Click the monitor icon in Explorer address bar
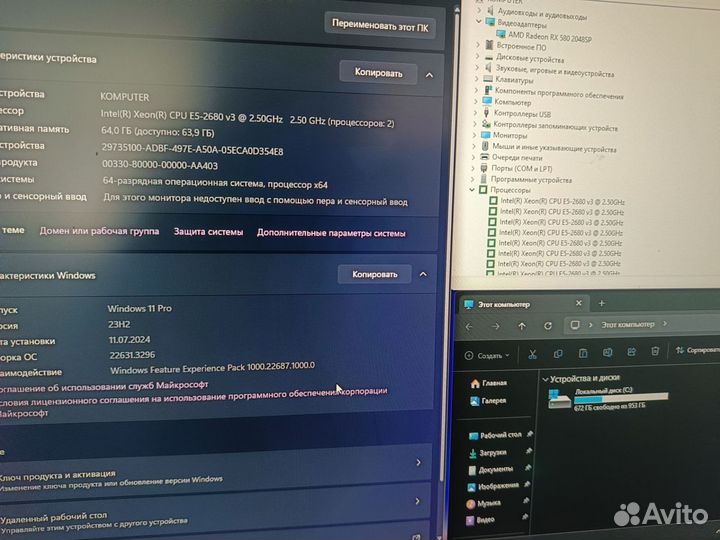This screenshot has height=540, width=720. point(574,325)
